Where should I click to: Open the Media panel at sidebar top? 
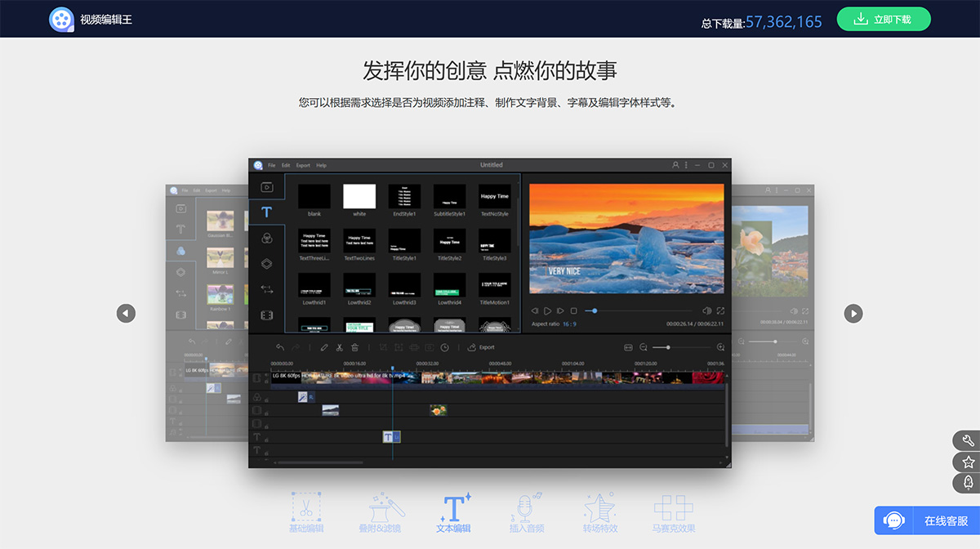tap(267, 186)
